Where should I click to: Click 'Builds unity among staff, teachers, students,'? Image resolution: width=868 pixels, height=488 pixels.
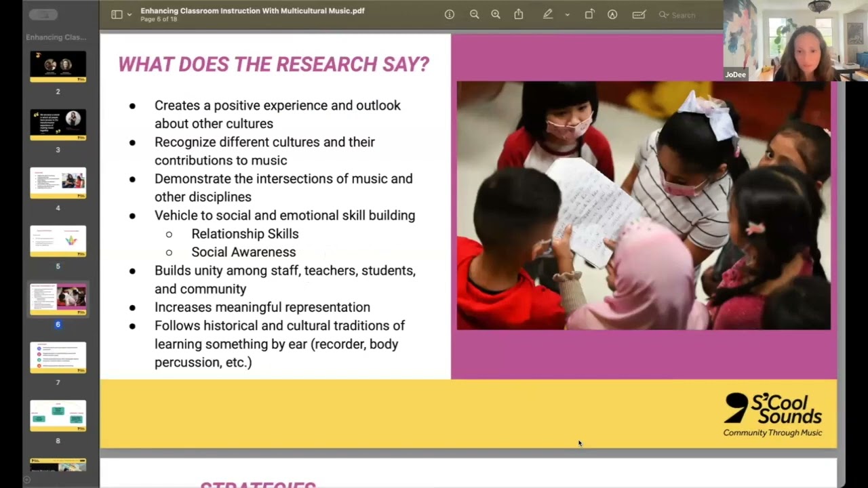[285, 270]
